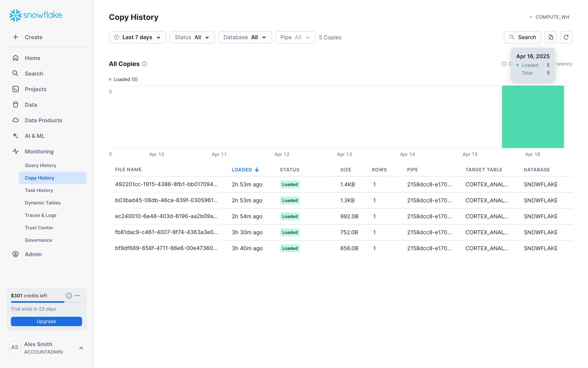This screenshot has width=588, height=368.
Task: Click the info icon beside All Copies
Action: pyautogui.click(x=145, y=64)
